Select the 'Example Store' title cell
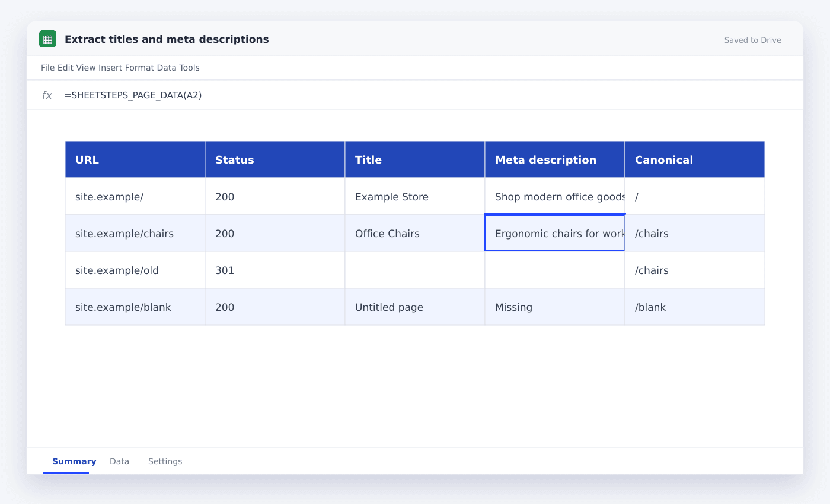830x504 pixels. [x=415, y=196]
